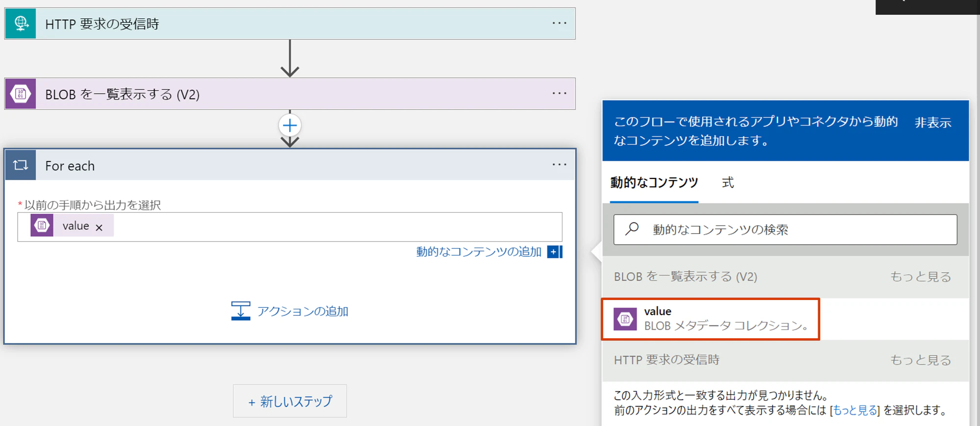
Task: Hide the dynamic content panel with 非表示
Action: tap(933, 122)
